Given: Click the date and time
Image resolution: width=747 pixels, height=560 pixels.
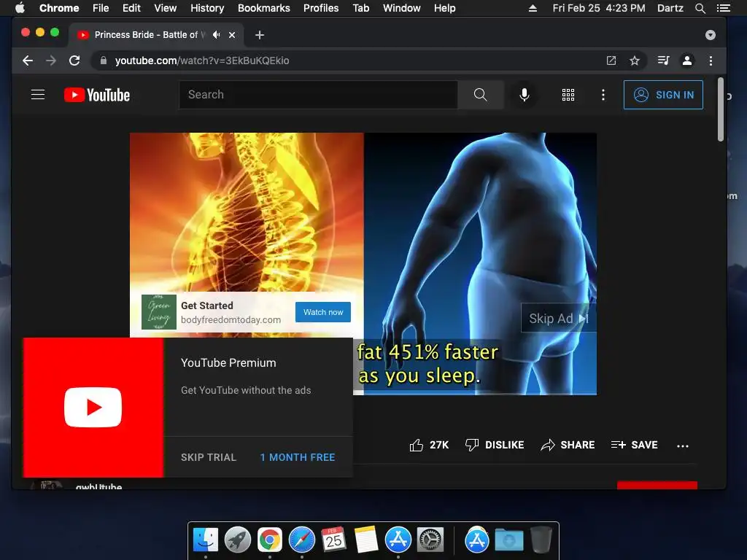Looking at the screenshot, I should 599,8.
